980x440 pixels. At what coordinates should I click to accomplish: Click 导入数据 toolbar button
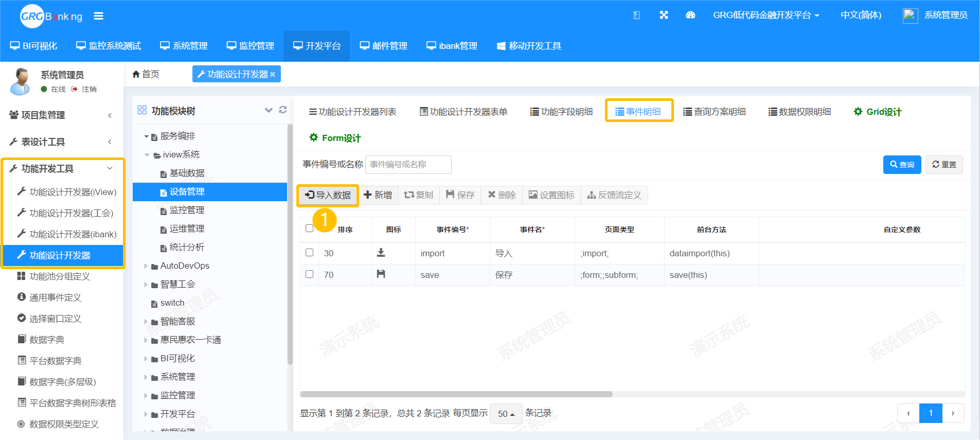click(328, 195)
